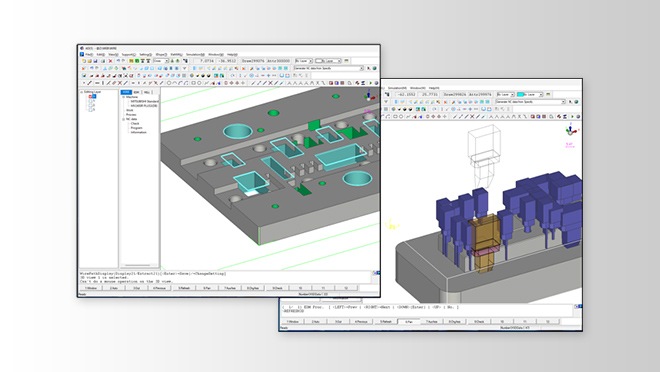Click the 9:Check function button in left window
Viewport: 660px width, 372px height.
(x=277, y=288)
